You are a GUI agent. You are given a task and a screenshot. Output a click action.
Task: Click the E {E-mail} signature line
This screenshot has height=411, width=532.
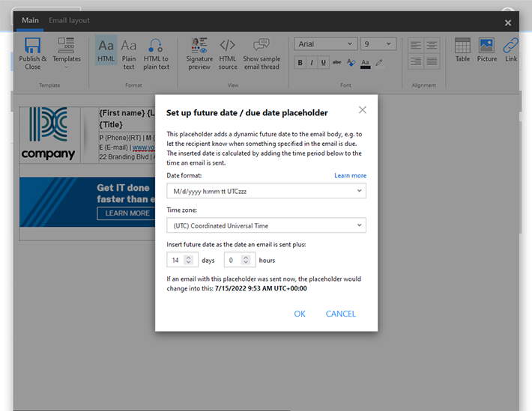127,147
